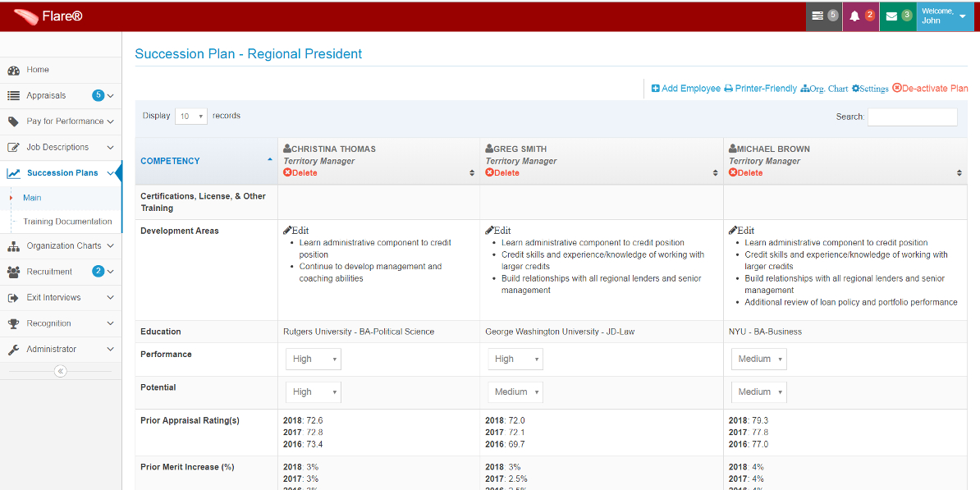Click the Recruitment people icon
Screen dimensions: 980x490
pos(14,272)
